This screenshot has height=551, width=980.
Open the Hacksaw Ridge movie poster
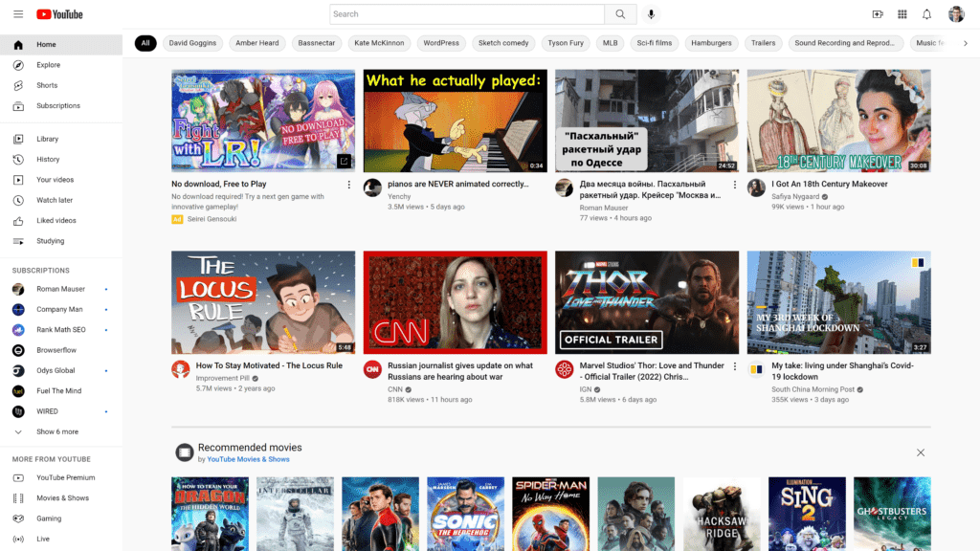(x=722, y=514)
